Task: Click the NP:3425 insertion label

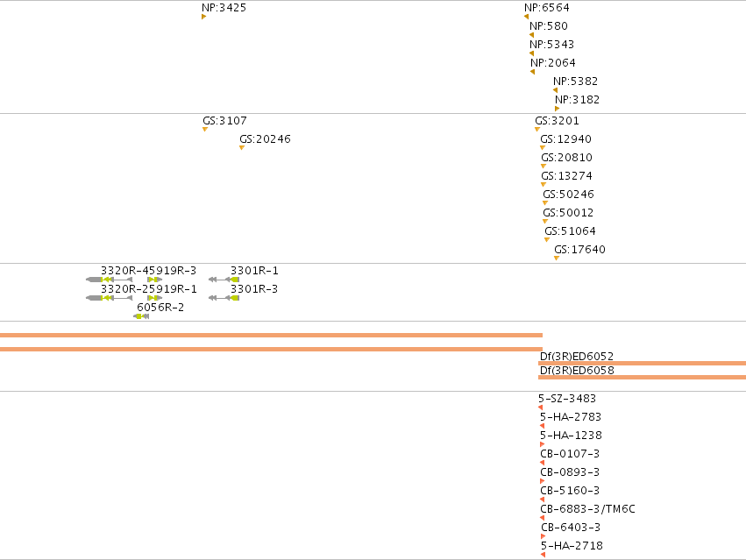Action: click(224, 8)
